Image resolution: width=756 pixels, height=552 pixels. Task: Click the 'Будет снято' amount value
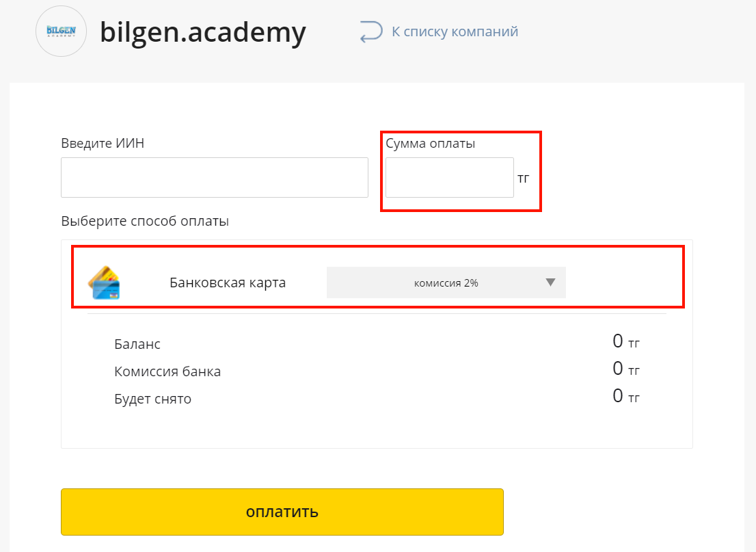pyautogui.click(x=626, y=396)
